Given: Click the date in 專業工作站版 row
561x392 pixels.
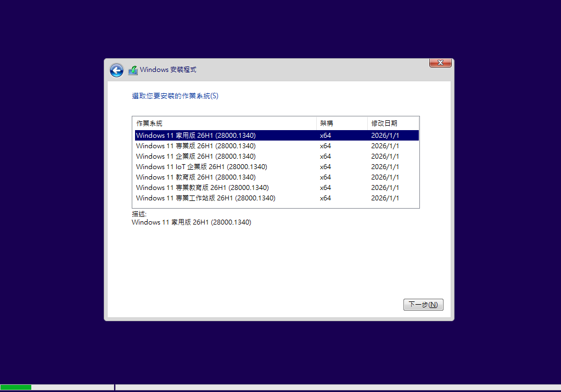Looking at the screenshot, I should pos(385,198).
